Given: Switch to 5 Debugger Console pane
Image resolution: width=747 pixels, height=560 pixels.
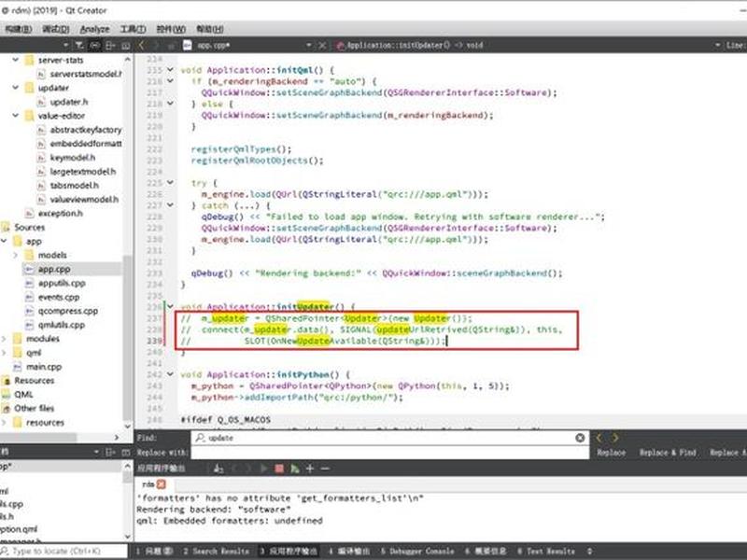Looking at the screenshot, I should [417, 552].
